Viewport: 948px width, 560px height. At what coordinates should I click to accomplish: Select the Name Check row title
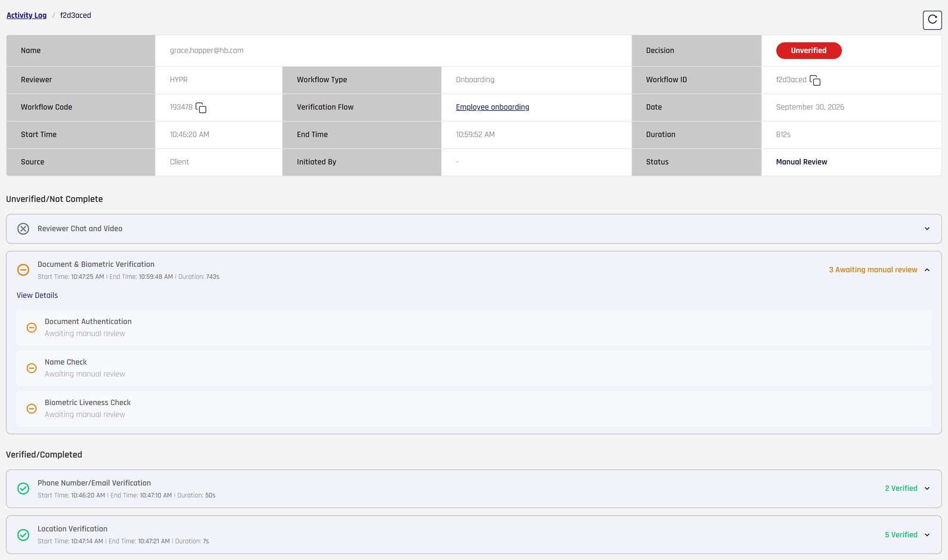pyautogui.click(x=66, y=362)
